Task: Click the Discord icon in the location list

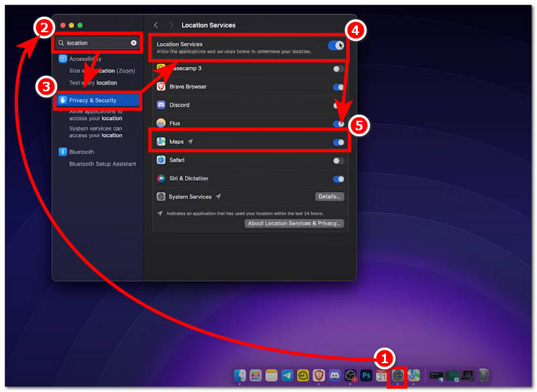Action: [x=161, y=105]
